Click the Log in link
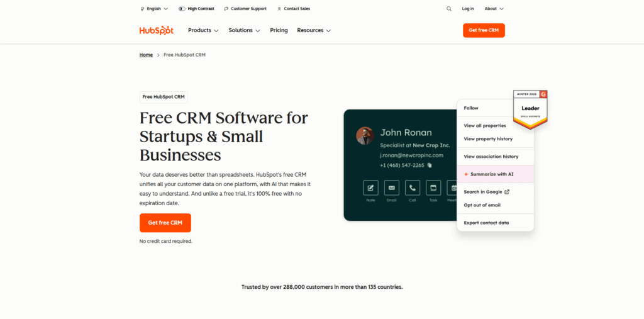 [467, 9]
